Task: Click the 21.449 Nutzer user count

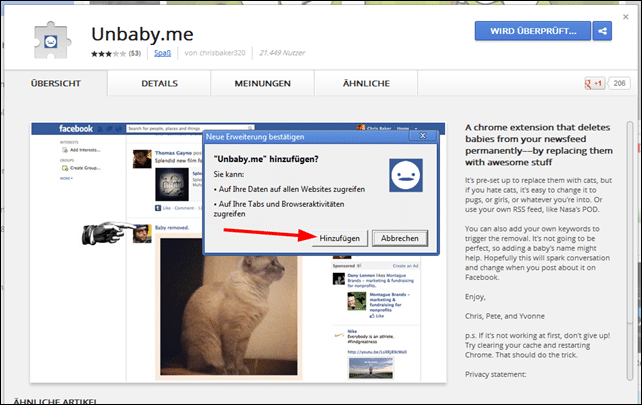Action: (x=282, y=53)
